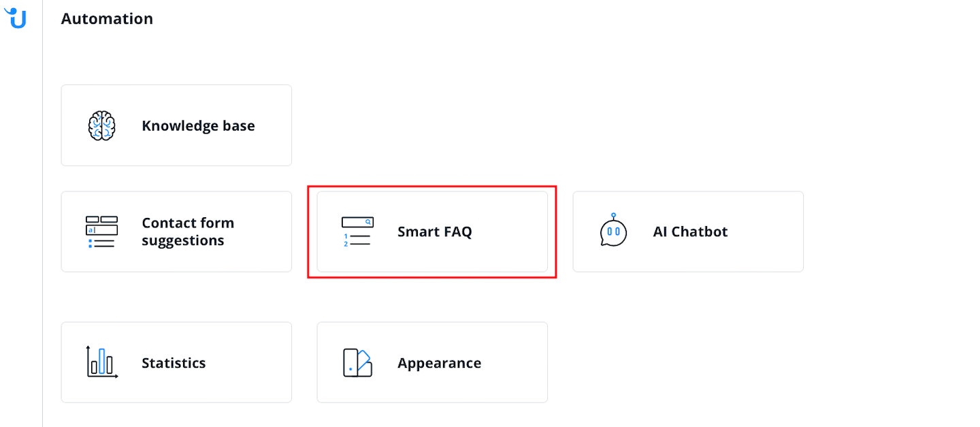
Task: Open the Knowledge base card
Action: (x=176, y=125)
